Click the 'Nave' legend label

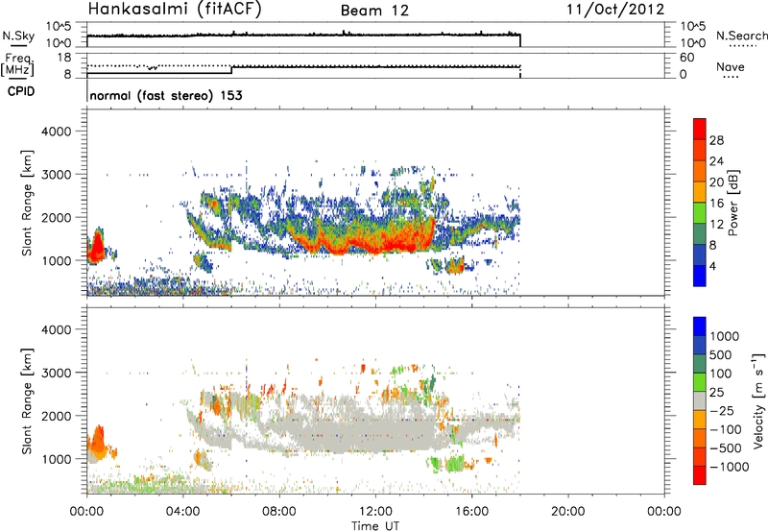731,67
